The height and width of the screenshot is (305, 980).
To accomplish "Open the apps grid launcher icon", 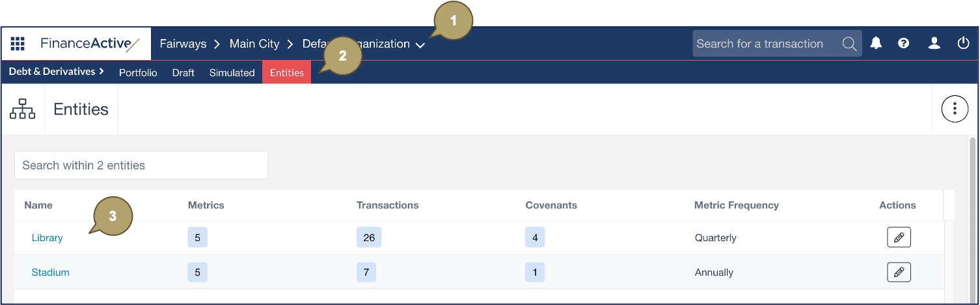I will [x=18, y=44].
